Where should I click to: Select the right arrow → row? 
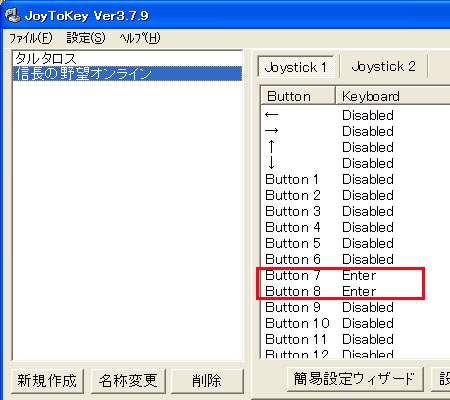point(355,131)
